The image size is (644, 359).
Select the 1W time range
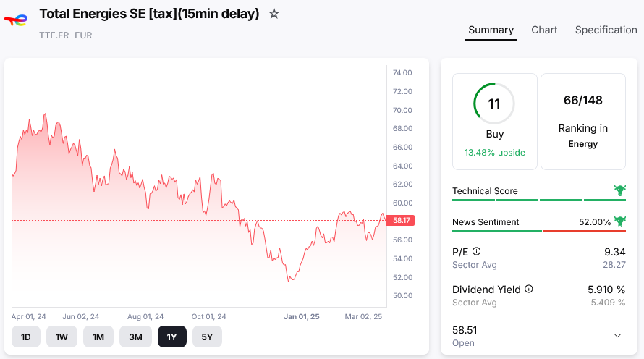[62, 337]
